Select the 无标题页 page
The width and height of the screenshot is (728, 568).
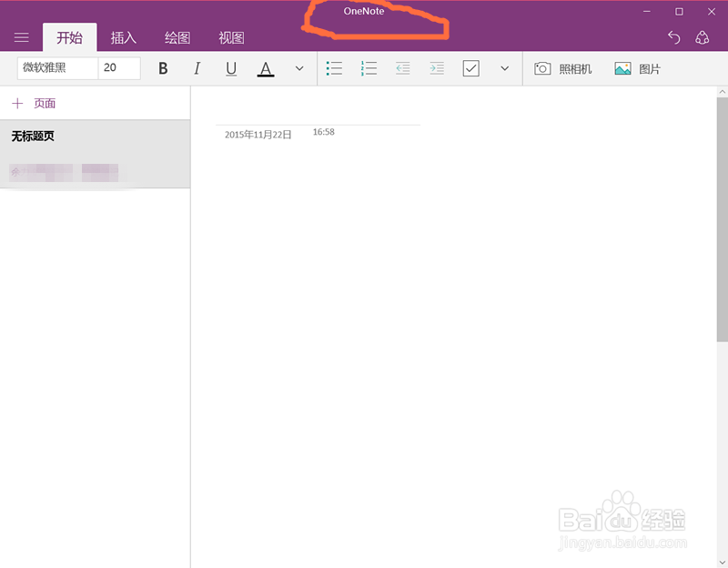click(95, 154)
